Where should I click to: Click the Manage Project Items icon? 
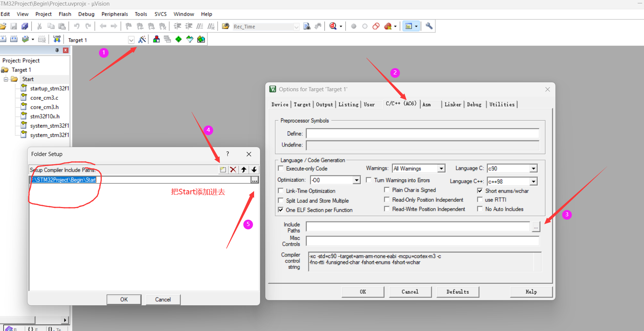(157, 39)
